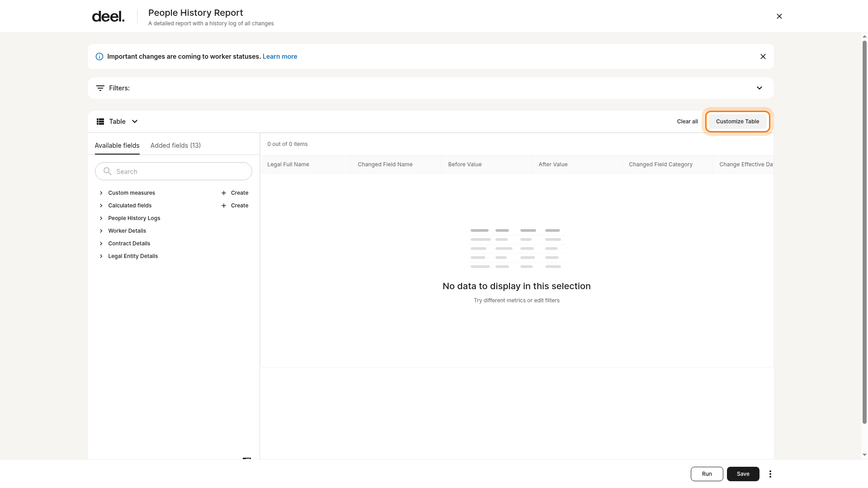868x488 pixels.
Task: Click the fields Search box
Action: tap(174, 171)
